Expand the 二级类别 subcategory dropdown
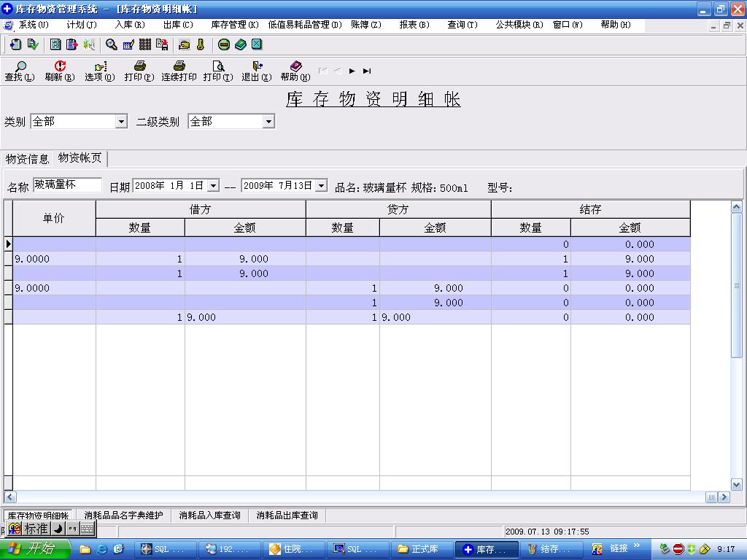 (268, 122)
